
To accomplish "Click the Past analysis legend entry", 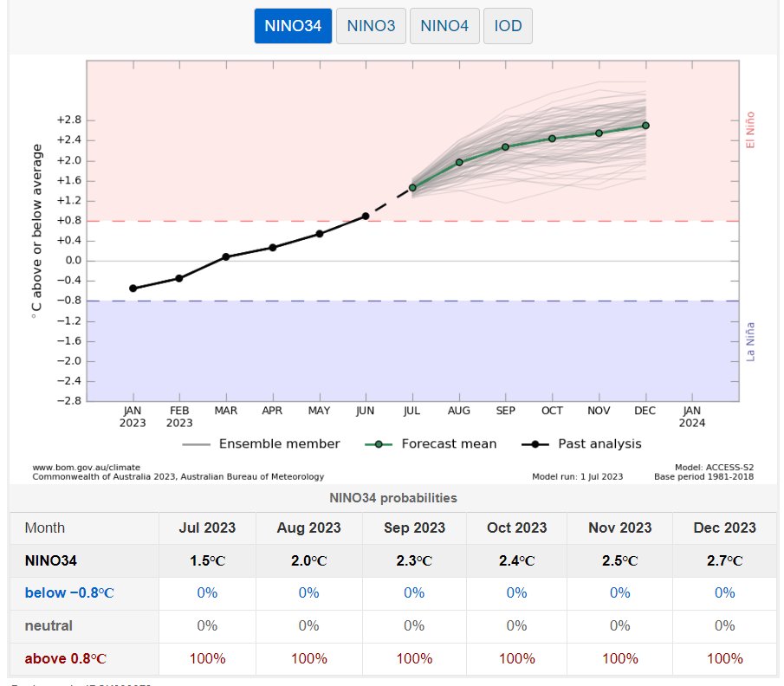I will click(x=581, y=444).
